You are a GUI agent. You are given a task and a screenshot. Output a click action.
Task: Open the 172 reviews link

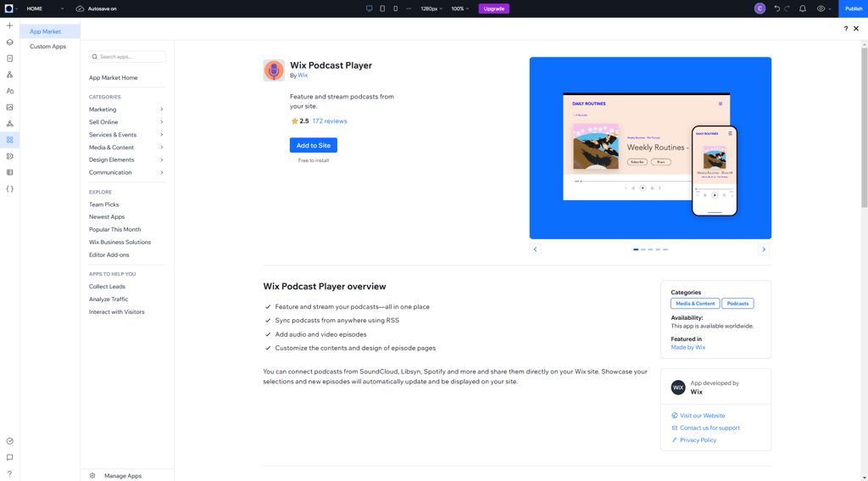point(330,120)
